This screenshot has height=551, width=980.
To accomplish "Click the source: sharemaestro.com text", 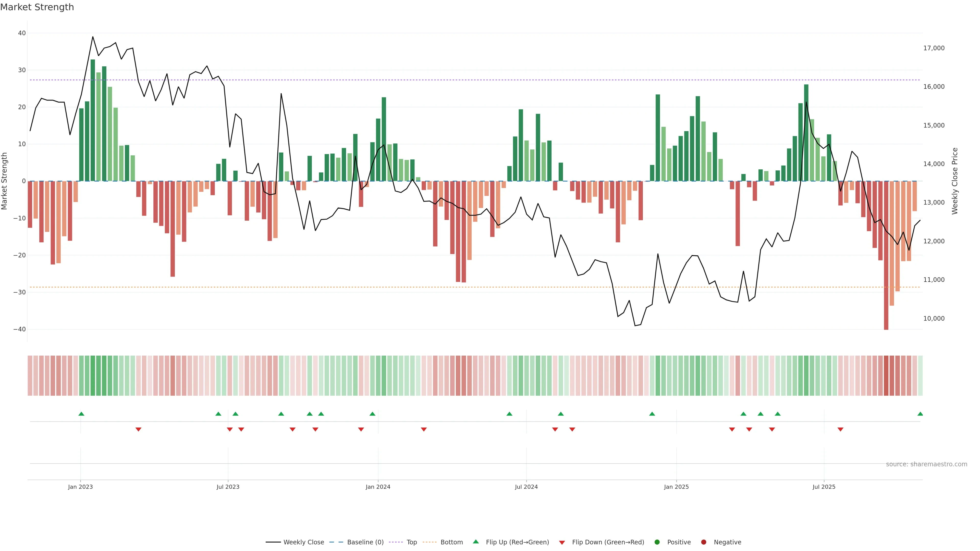I will 926,464.
